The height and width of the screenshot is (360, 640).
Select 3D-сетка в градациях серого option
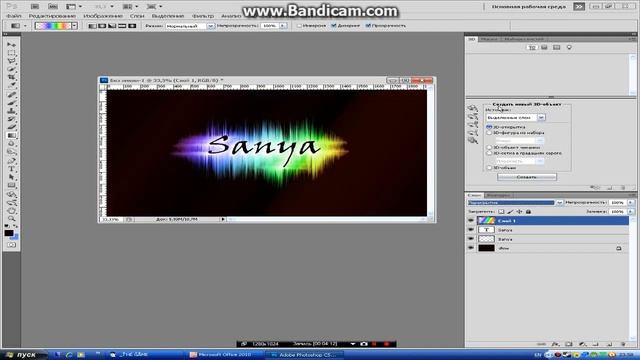point(489,153)
